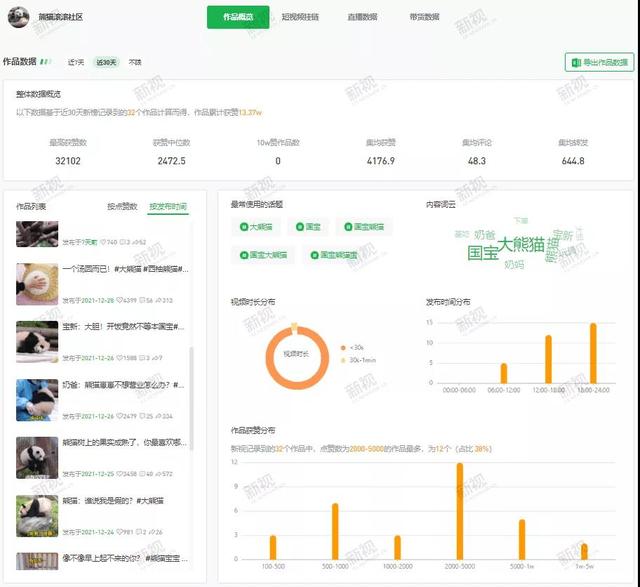The image size is (640, 587).
Task: Sort works list by 按点赞数
Action: [122, 207]
